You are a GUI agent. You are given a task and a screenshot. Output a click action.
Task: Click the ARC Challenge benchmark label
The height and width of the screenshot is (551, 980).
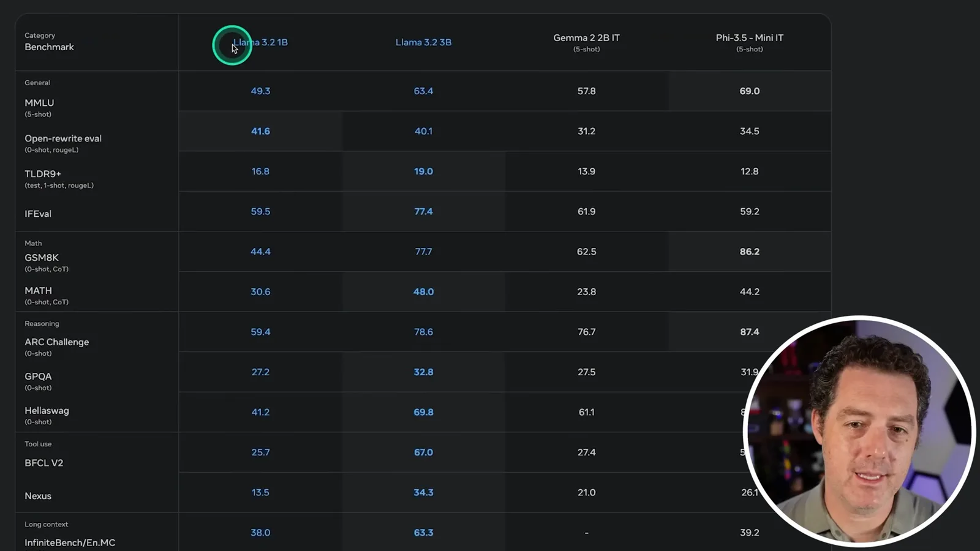[57, 342]
